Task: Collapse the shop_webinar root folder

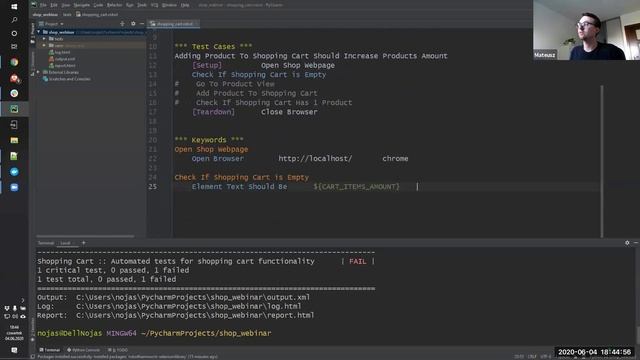Action: point(39,32)
